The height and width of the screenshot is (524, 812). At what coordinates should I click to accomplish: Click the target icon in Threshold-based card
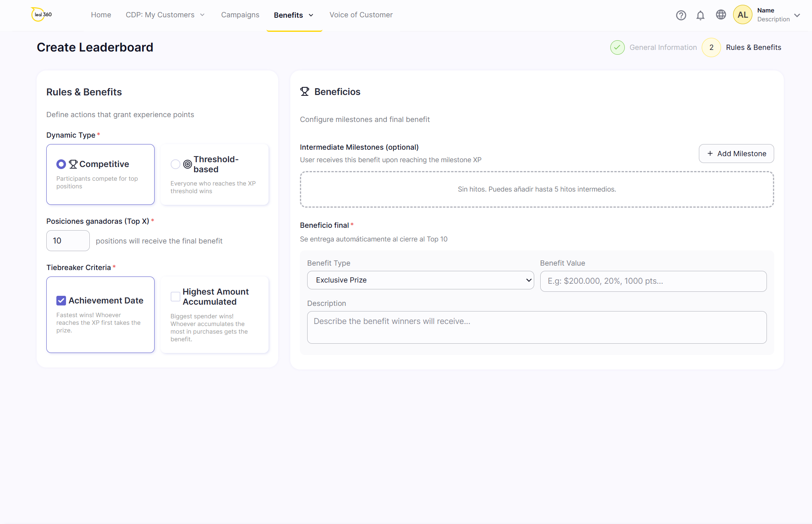click(x=188, y=164)
